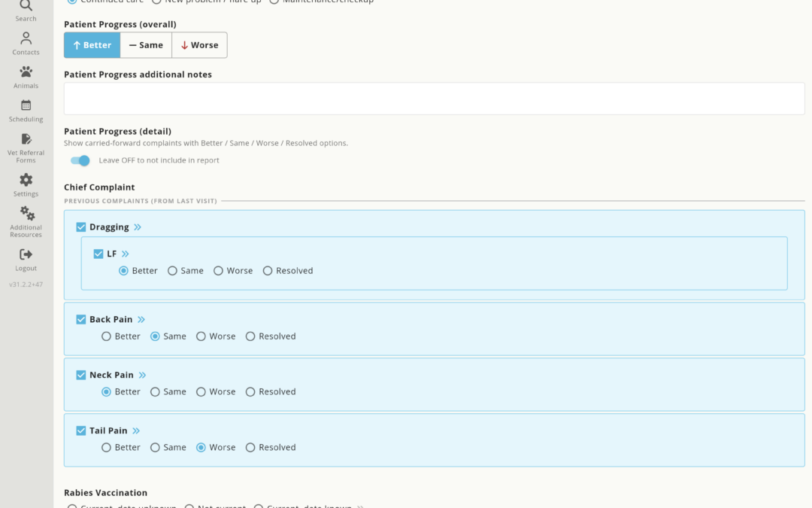
Task: Select Resolved for Back Pain
Action: [x=250, y=336]
